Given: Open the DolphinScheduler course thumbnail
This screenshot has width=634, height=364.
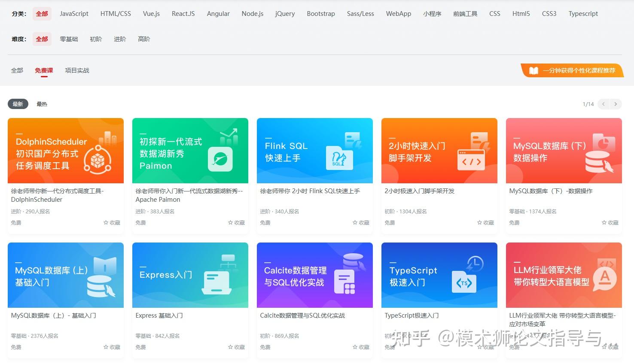Looking at the screenshot, I should pyautogui.click(x=66, y=151).
